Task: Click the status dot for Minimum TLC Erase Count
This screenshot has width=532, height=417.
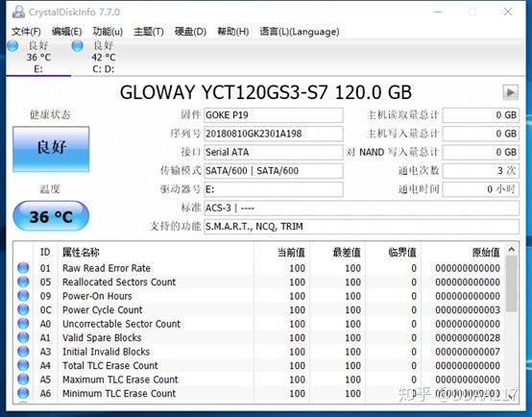Action: point(23,393)
